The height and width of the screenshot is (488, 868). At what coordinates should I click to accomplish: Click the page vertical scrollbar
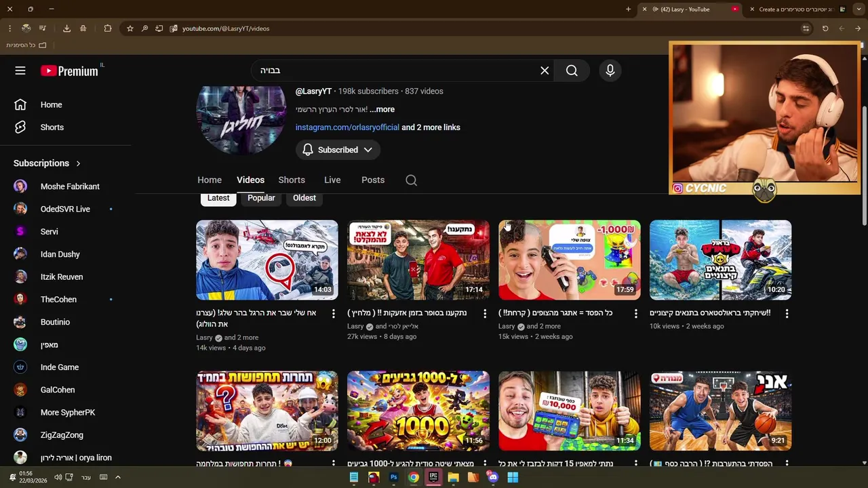click(864, 166)
